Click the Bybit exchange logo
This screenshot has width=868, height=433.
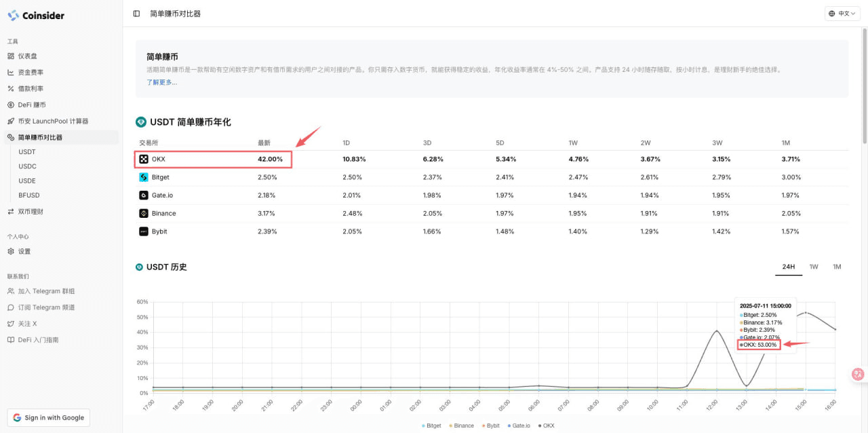tap(144, 231)
